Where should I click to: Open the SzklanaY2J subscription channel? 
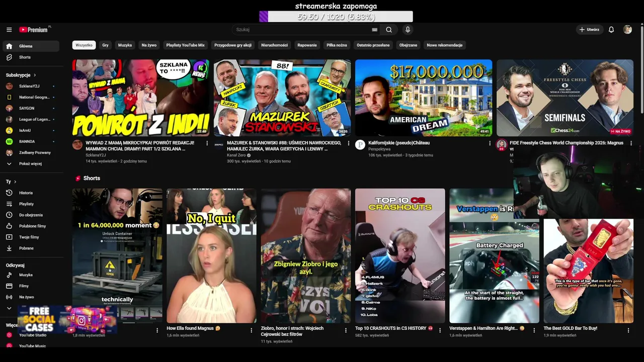click(x=31, y=86)
